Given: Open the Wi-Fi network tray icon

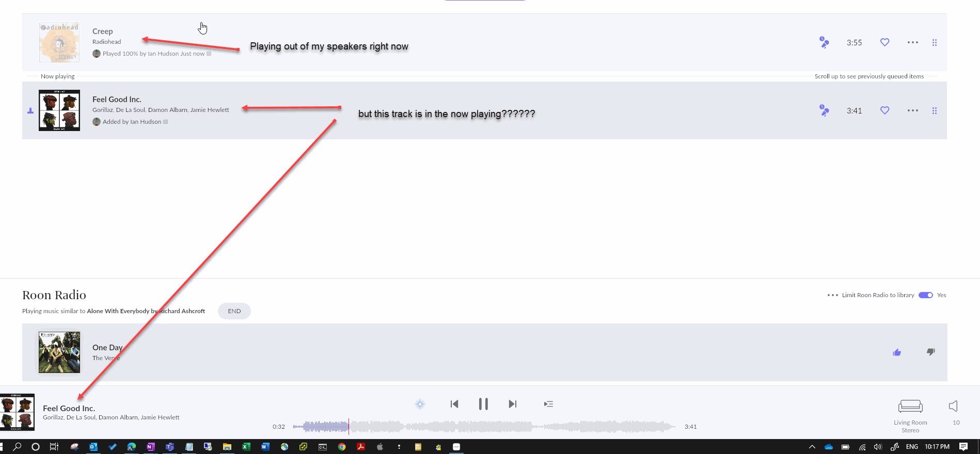Looking at the screenshot, I should pyautogui.click(x=862, y=447).
